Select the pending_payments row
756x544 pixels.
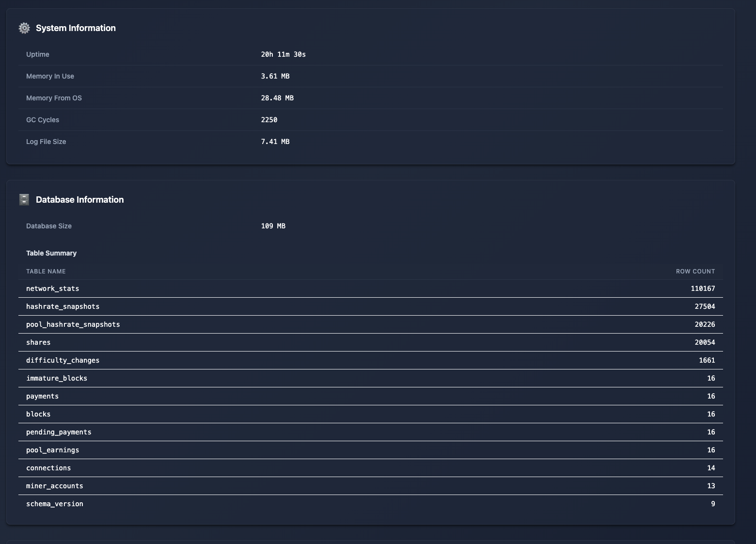[x=59, y=432]
